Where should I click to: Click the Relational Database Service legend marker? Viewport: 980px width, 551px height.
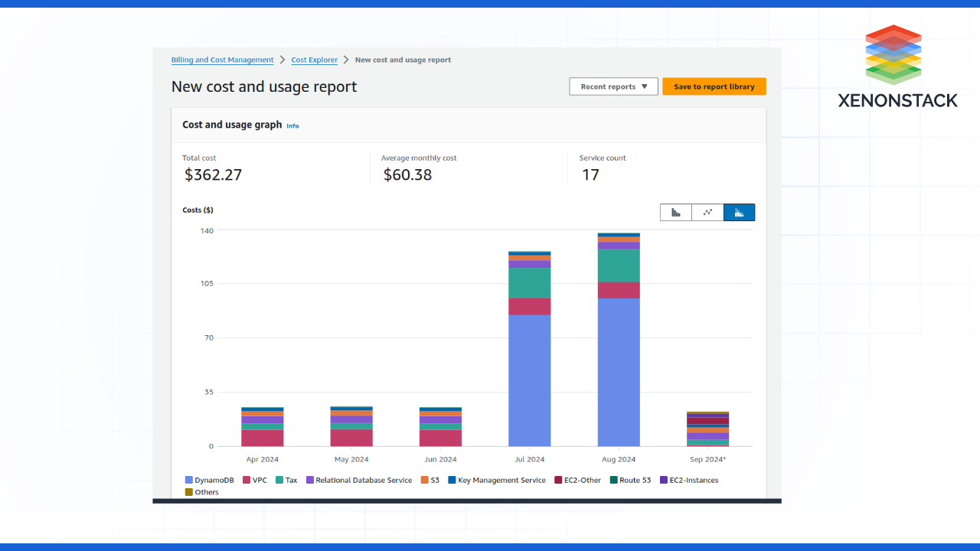[x=310, y=480]
